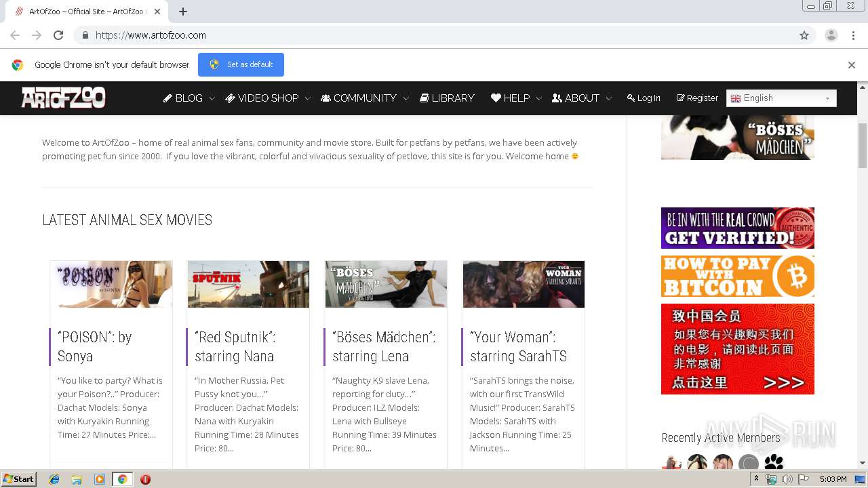This screenshot has width=868, height=488.
Task: Open the COMMUNITY menu
Action: (x=359, y=98)
